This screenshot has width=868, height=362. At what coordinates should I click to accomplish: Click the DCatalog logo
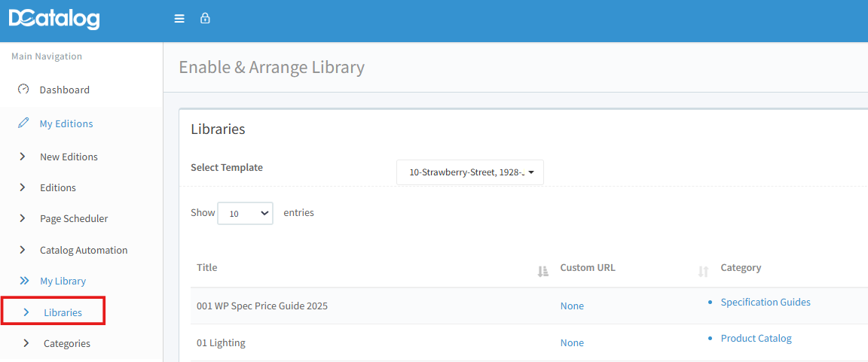(54, 20)
